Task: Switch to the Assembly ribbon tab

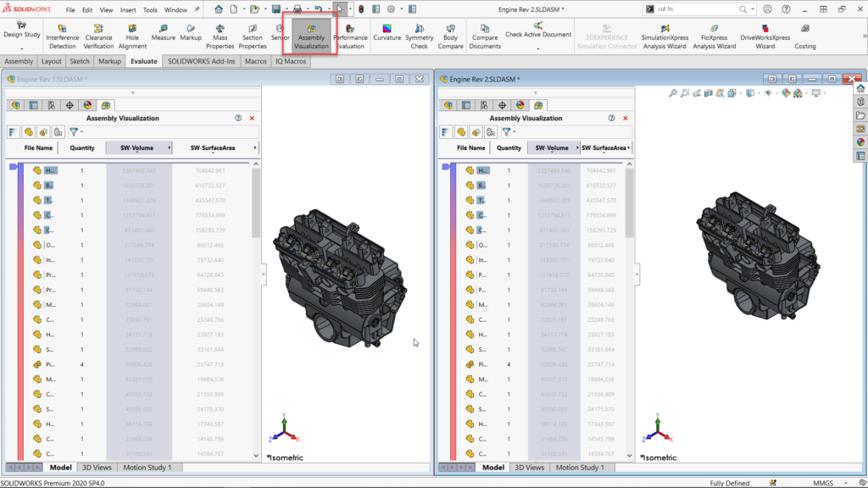Action: point(19,61)
